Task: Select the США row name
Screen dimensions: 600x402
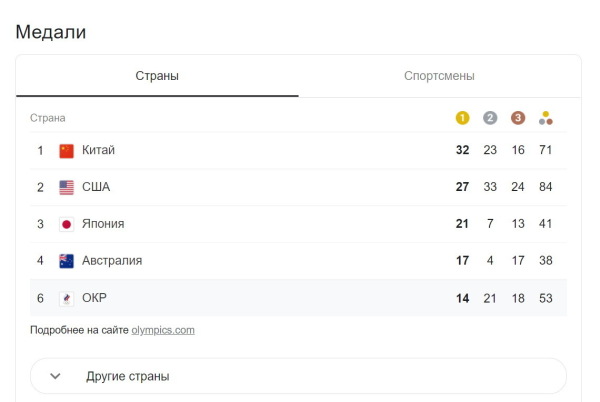Action: [x=96, y=187]
